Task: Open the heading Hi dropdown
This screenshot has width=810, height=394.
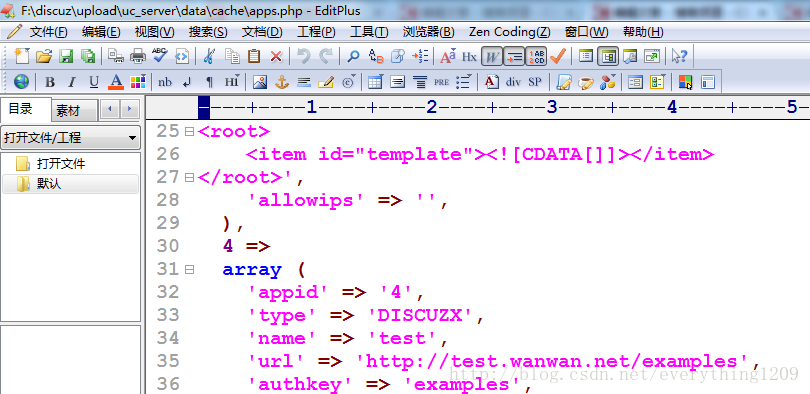Action: [x=231, y=82]
